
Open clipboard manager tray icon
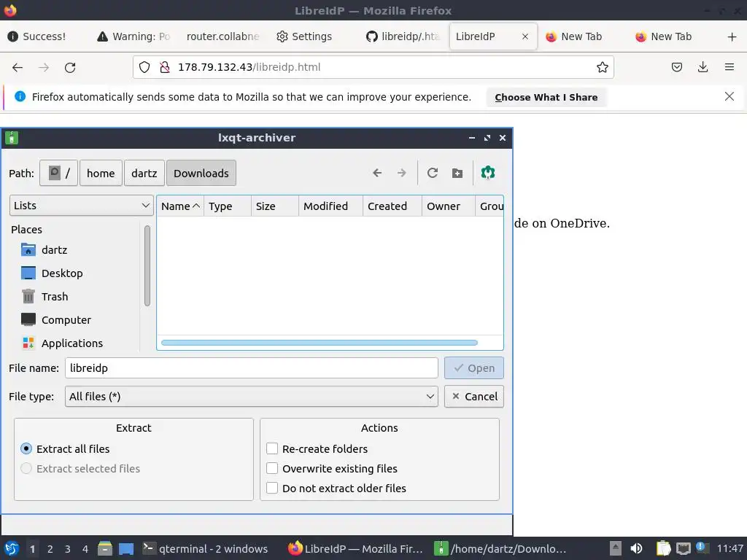(663, 548)
